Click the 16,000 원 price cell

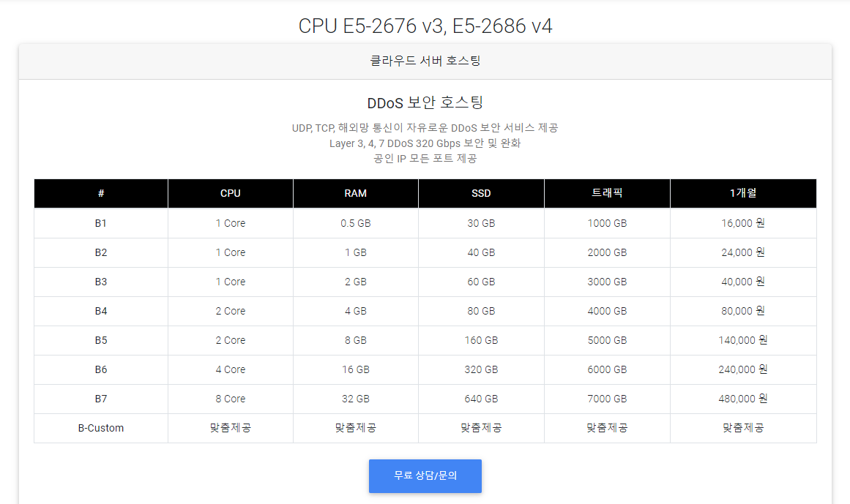point(742,223)
